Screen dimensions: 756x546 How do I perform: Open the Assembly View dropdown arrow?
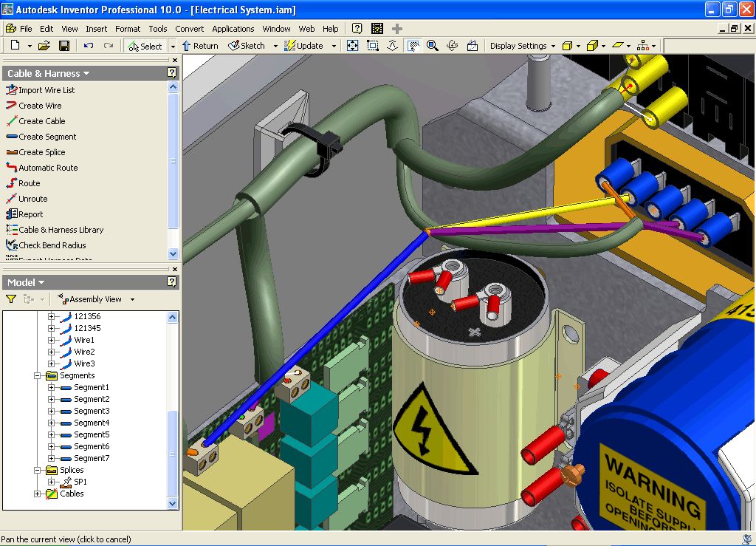pos(133,299)
